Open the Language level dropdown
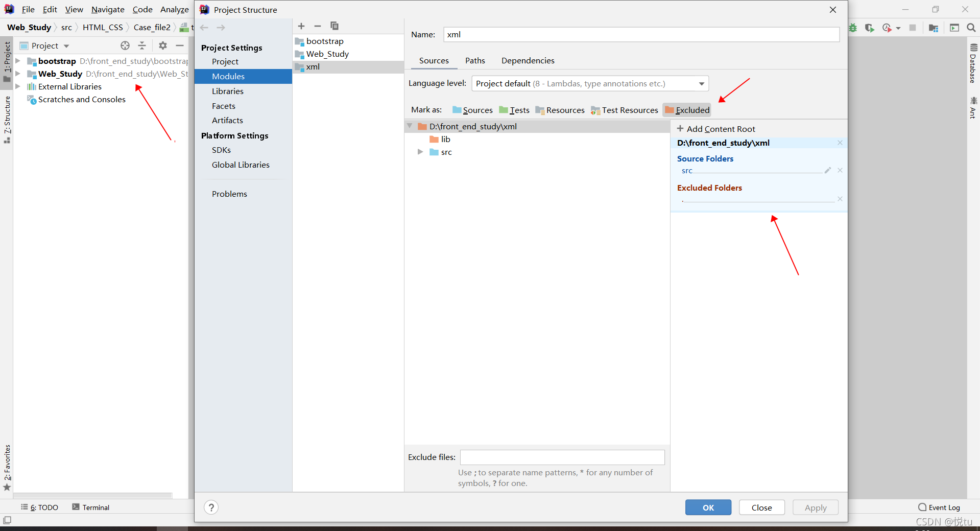The height and width of the screenshot is (531, 980). pos(590,83)
